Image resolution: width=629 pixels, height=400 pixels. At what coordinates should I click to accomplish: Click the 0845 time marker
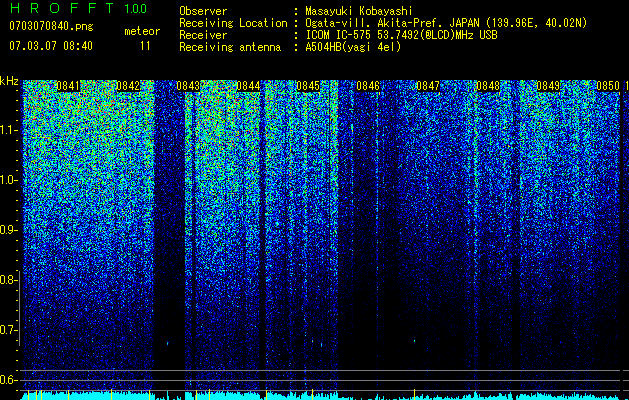tap(308, 86)
